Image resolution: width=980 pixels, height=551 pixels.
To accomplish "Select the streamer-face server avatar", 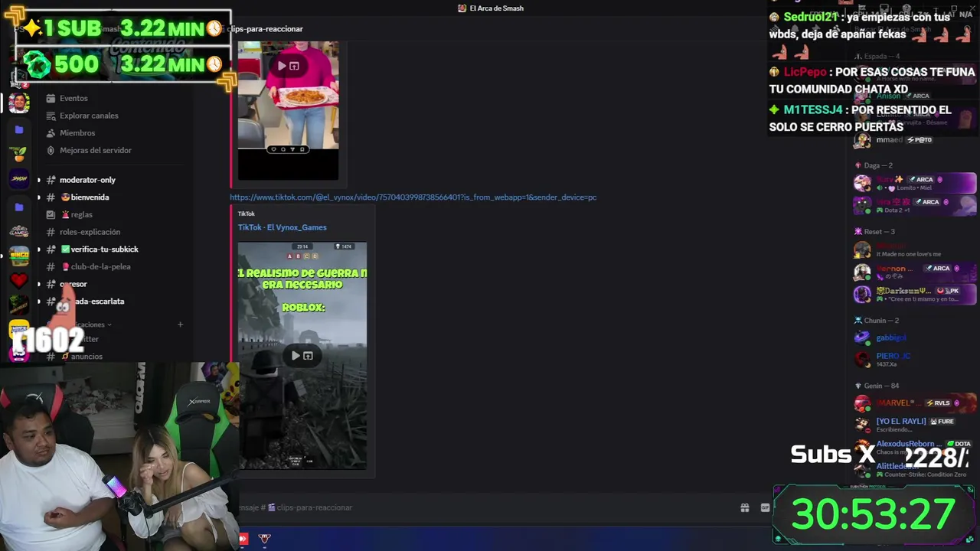I will coord(19,103).
